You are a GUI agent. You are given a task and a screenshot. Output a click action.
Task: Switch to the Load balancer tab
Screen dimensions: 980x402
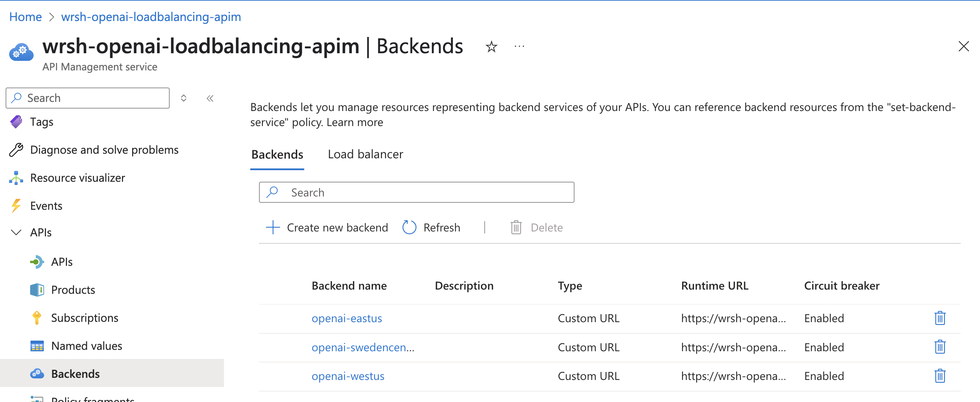coord(365,154)
